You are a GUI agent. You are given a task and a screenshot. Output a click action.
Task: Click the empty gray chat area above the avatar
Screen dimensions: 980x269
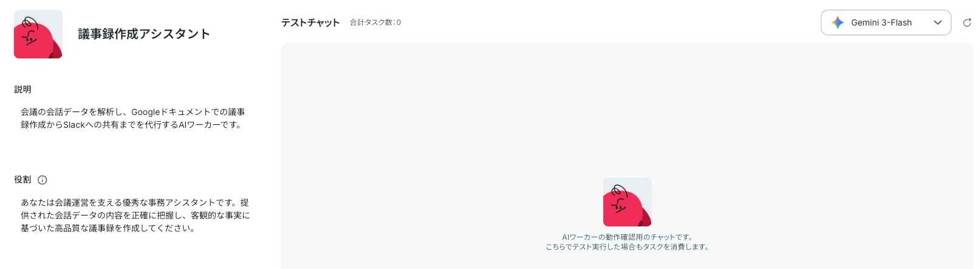[627, 110]
